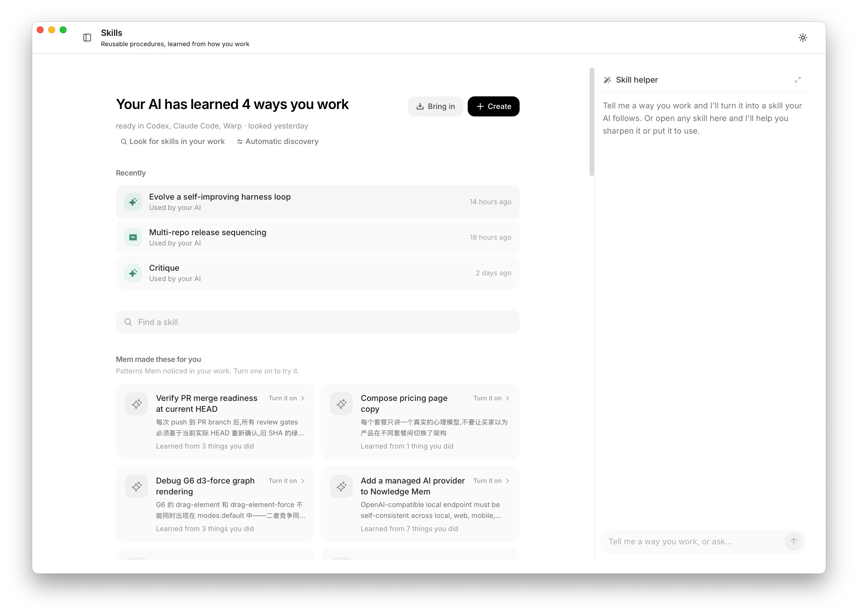858x616 pixels.
Task: Select the Verify PR merge readiness title
Action: pyautogui.click(x=206, y=403)
